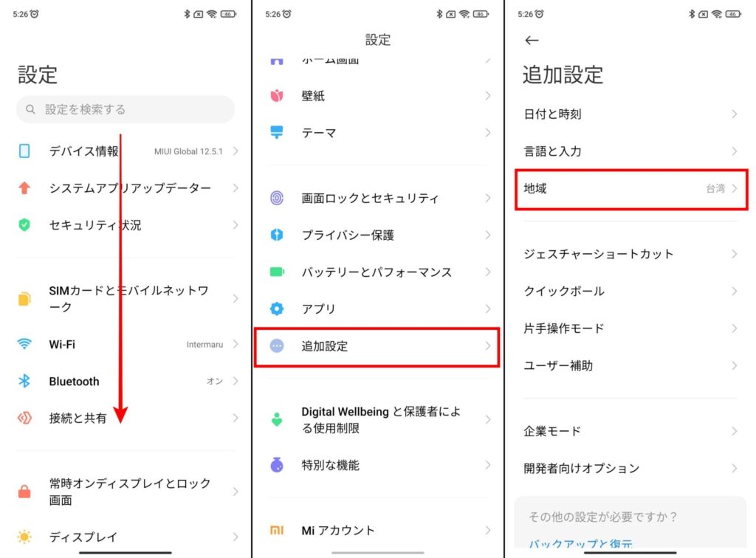The image size is (756, 558).
Task: Expand the 開発者向けオプション chevron
Action: 734,468
